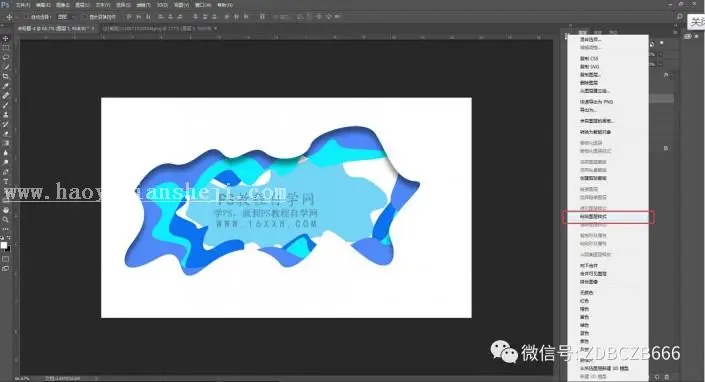Select the Zoom tool

click(5, 219)
